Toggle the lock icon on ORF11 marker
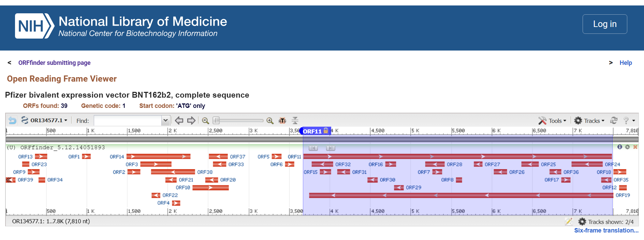Viewport: 644px width, 240px height. point(326,130)
